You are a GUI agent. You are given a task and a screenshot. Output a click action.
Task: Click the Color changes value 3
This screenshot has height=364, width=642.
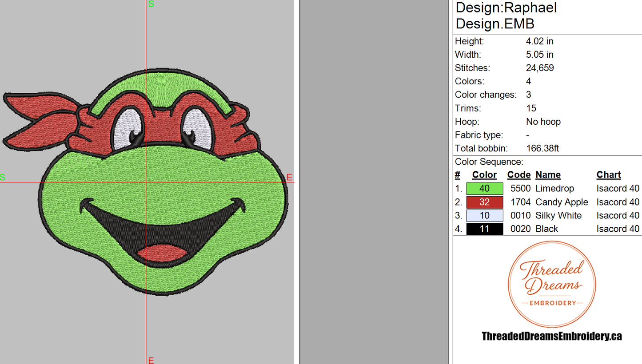[x=529, y=95]
